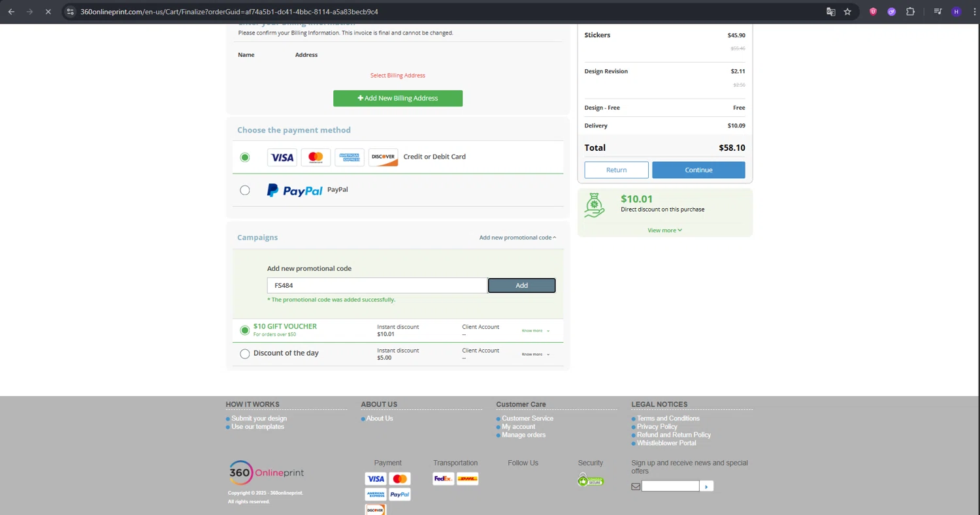
Task: Select the PayPal radio button
Action: coord(244,191)
